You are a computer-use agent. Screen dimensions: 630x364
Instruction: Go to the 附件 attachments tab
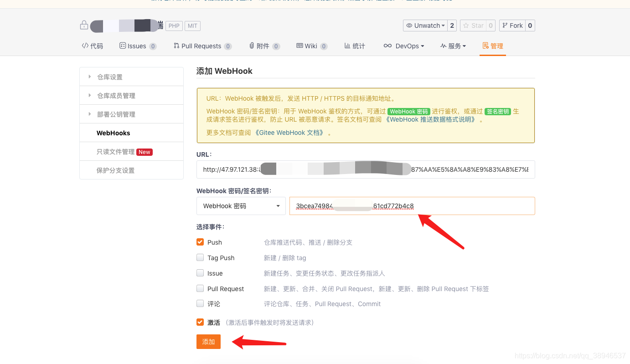point(264,46)
